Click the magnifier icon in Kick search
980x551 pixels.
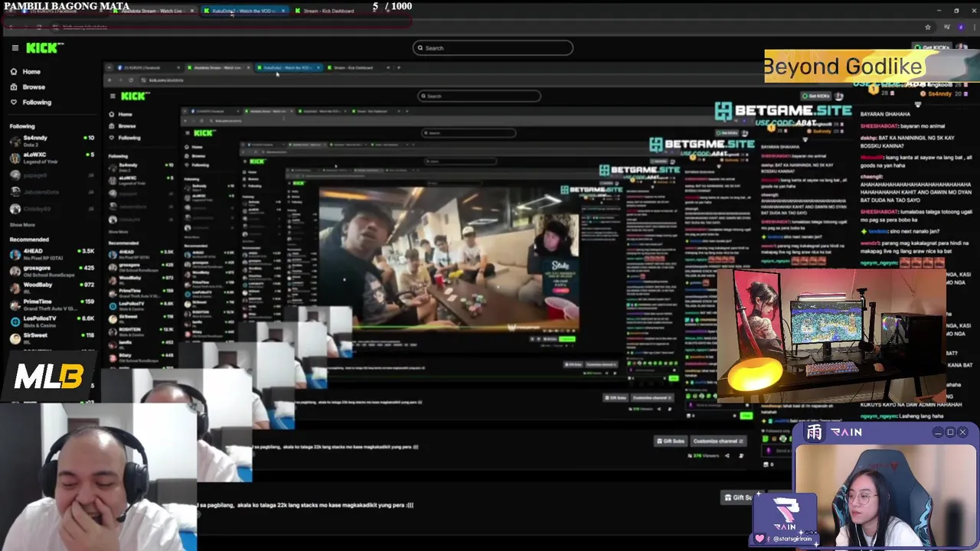420,48
